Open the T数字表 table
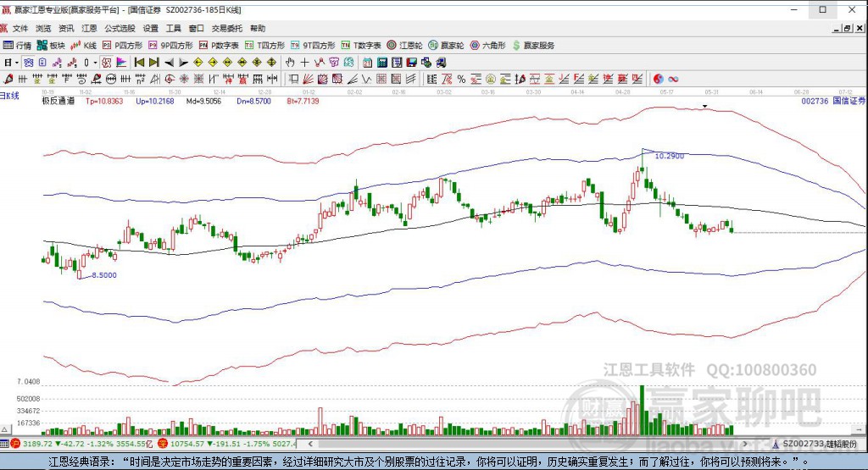Viewport: 868px width, 470px height. point(361,46)
